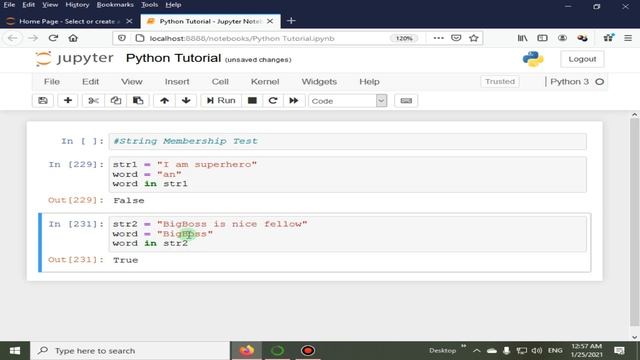Open the Firefox Tools menu

click(x=149, y=5)
